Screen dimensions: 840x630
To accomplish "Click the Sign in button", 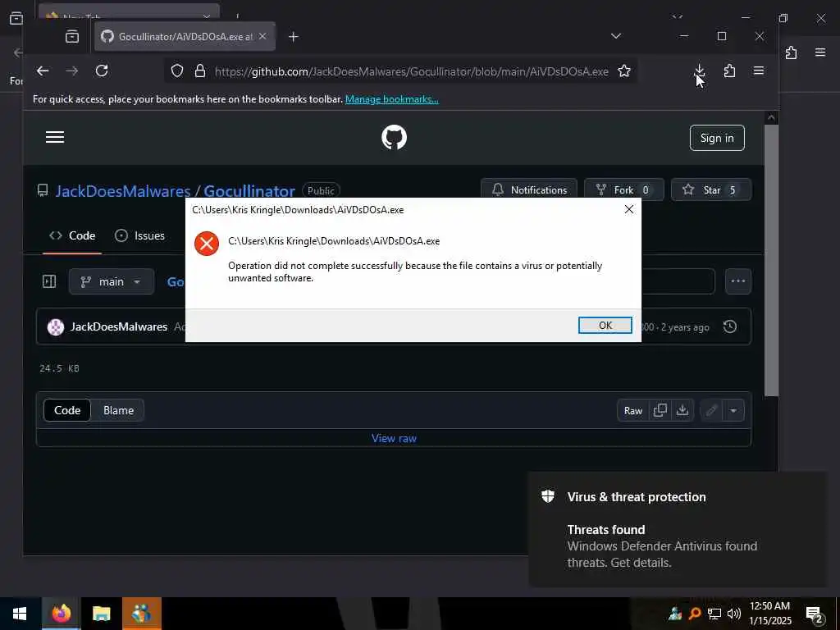I will tap(717, 138).
